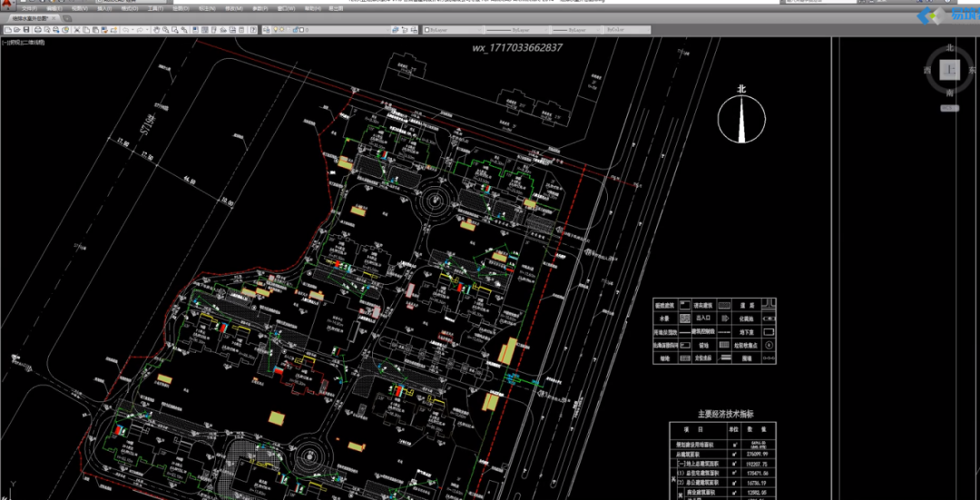The image size is (980, 500).
Task: Select the Zoom Window tool
Action: tap(175, 30)
